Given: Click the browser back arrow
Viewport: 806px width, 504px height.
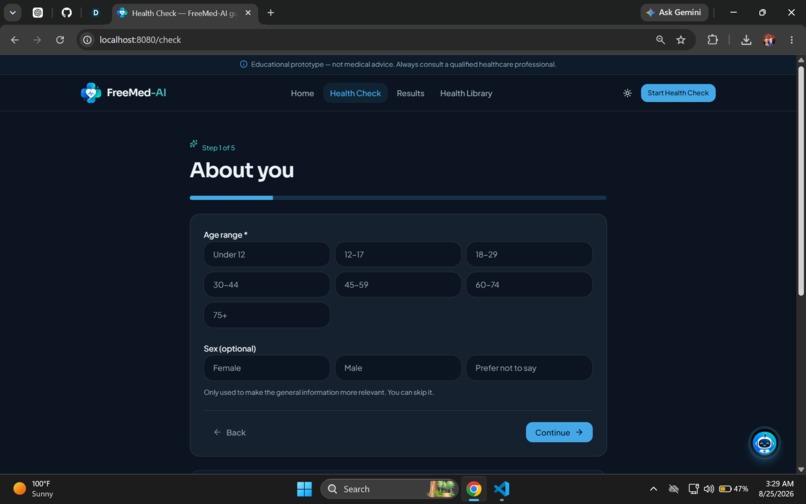Looking at the screenshot, I should (x=15, y=40).
